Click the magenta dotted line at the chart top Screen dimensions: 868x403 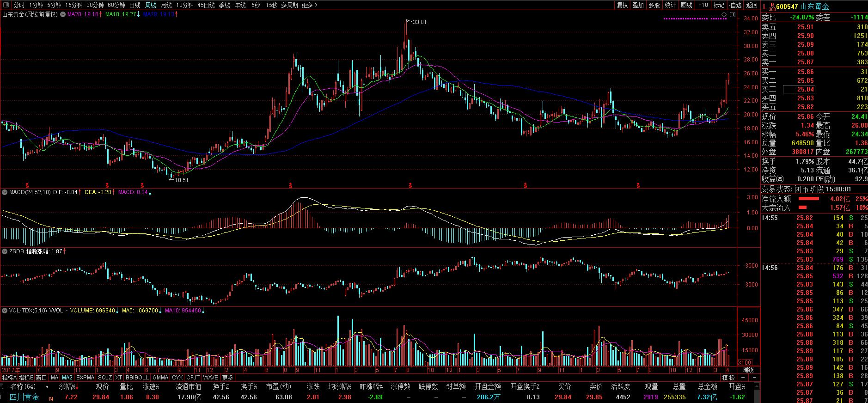693,18
